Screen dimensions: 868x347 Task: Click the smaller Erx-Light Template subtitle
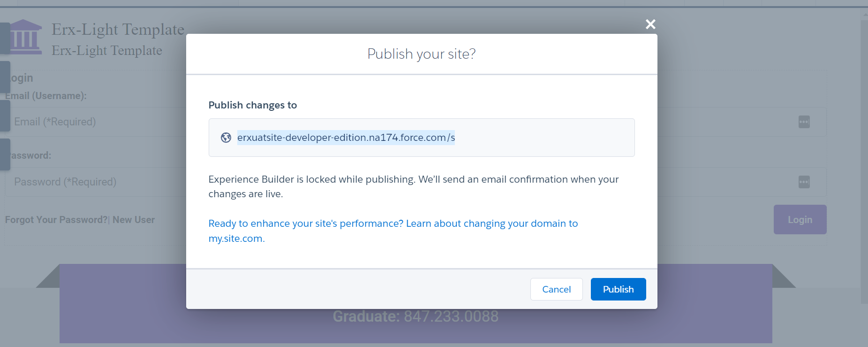(107, 51)
